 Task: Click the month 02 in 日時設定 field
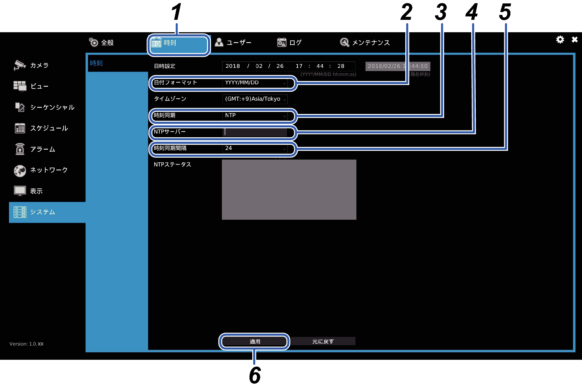coord(259,66)
